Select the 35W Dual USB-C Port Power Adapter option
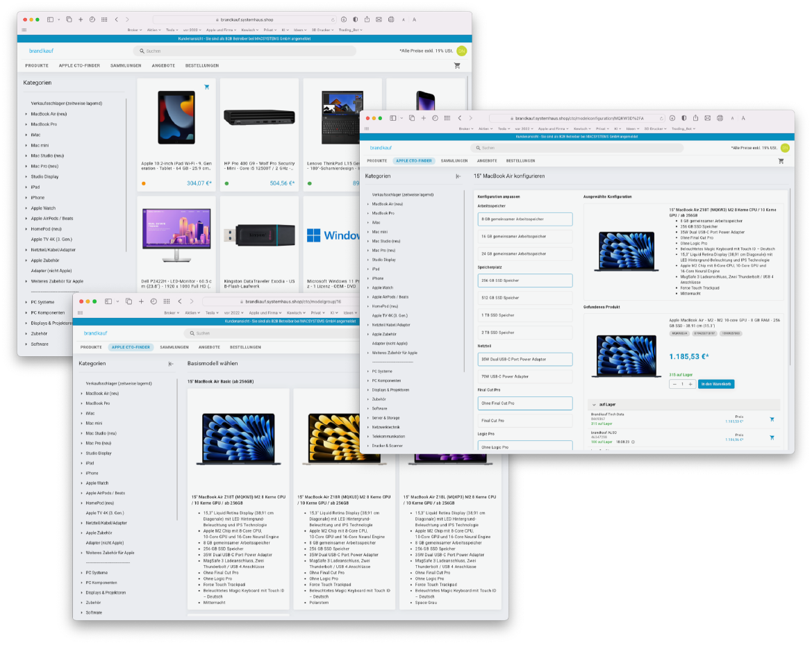Viewport: 812px width, 645px height. 524,359
